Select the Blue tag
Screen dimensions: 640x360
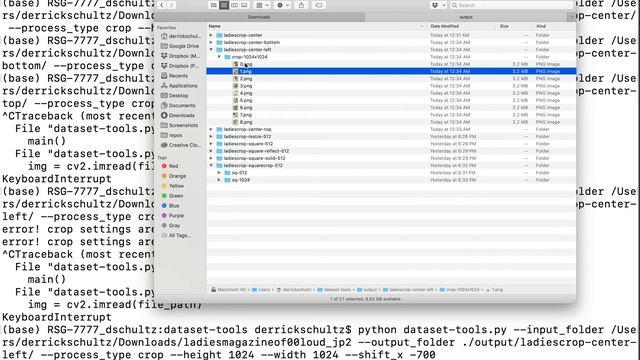pos(170,206)
